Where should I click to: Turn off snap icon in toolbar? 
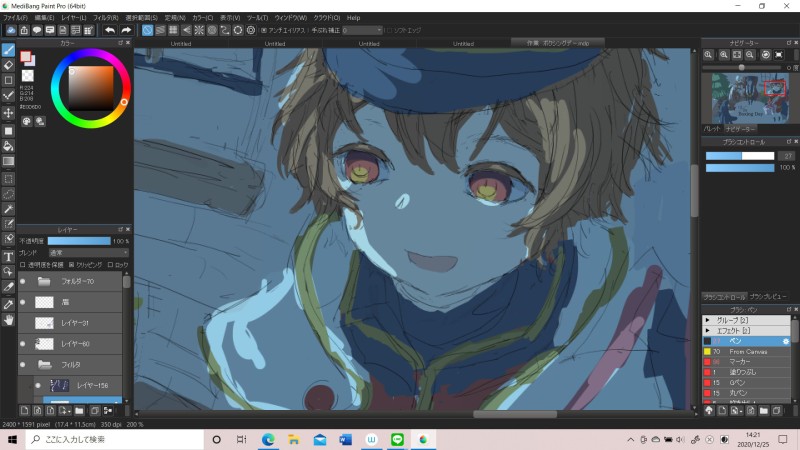click(147, 30)
